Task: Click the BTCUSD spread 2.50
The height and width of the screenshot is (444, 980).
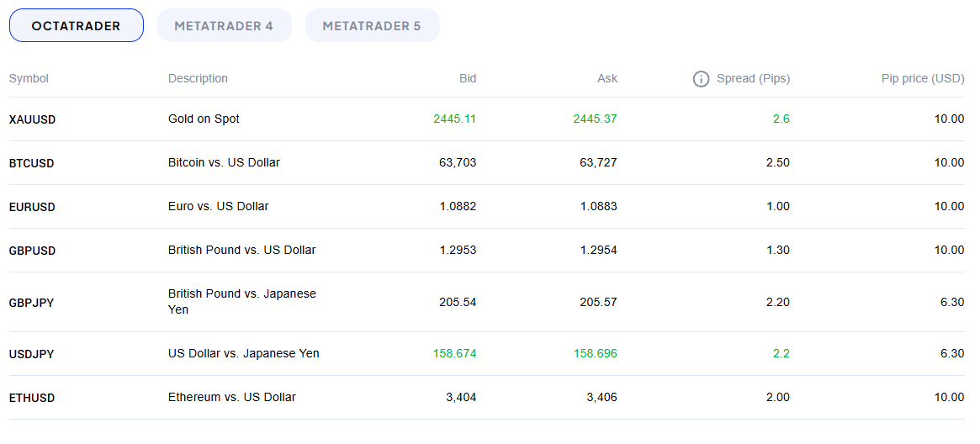Action: click(778, 162)
